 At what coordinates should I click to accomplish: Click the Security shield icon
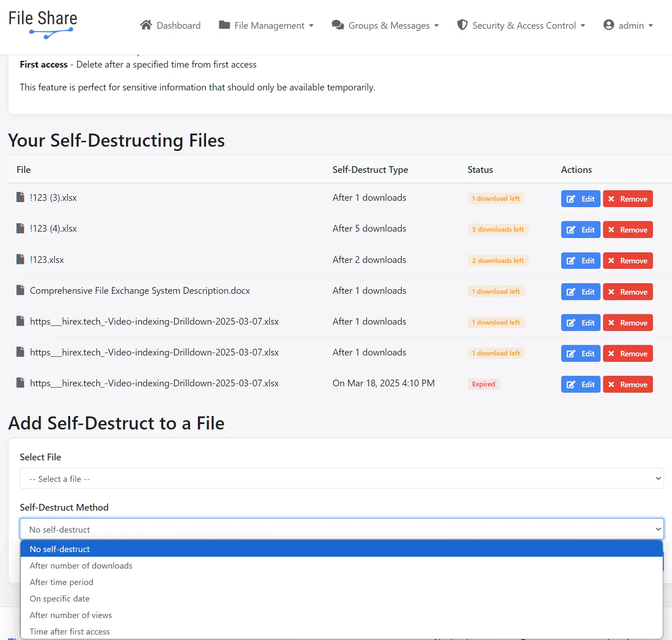point(462,25)
